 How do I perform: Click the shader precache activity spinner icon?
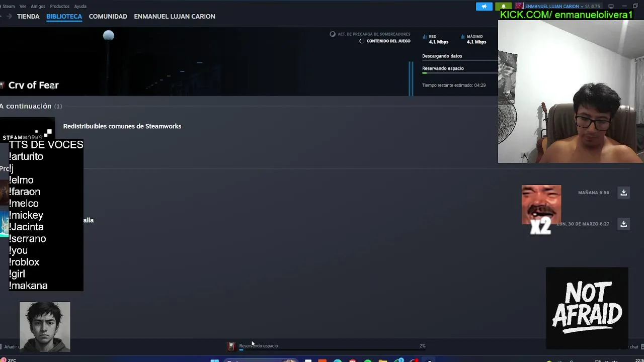point(332,34)
